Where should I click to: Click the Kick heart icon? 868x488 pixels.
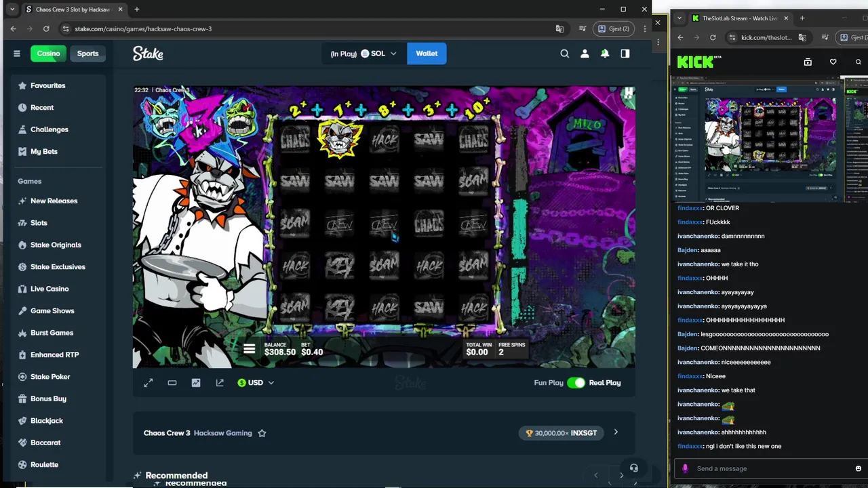click(833, 62)
